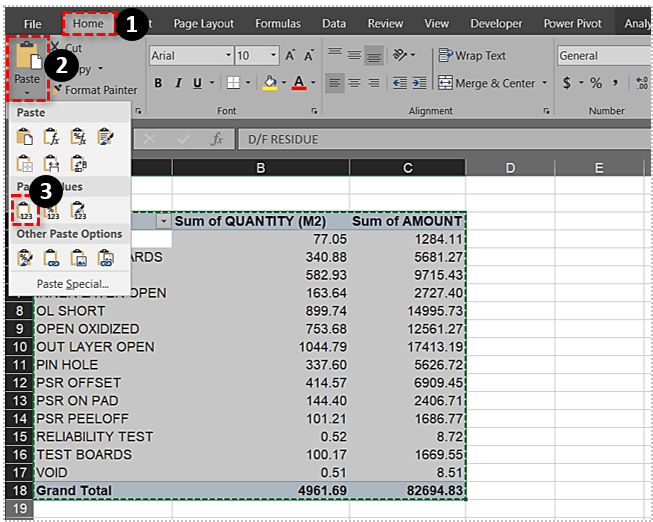Viewport: 653px width, 522px height.
Task: Select the Paste Formulas (fx) icon
Action: [x=52, y=137]
